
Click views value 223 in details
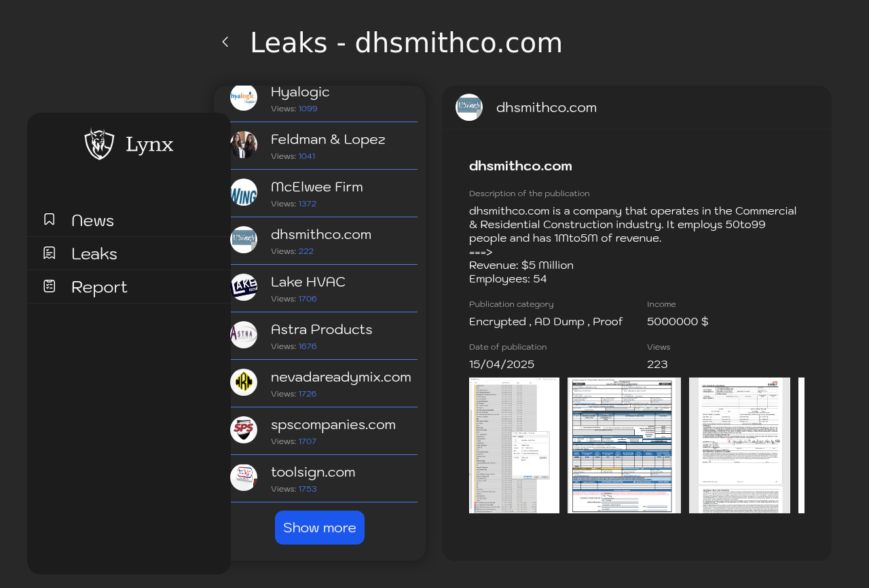[x=657, y=364]
